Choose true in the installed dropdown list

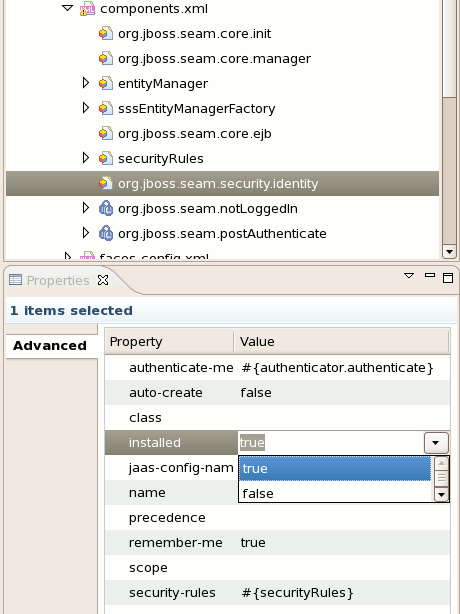click(335, 468)
